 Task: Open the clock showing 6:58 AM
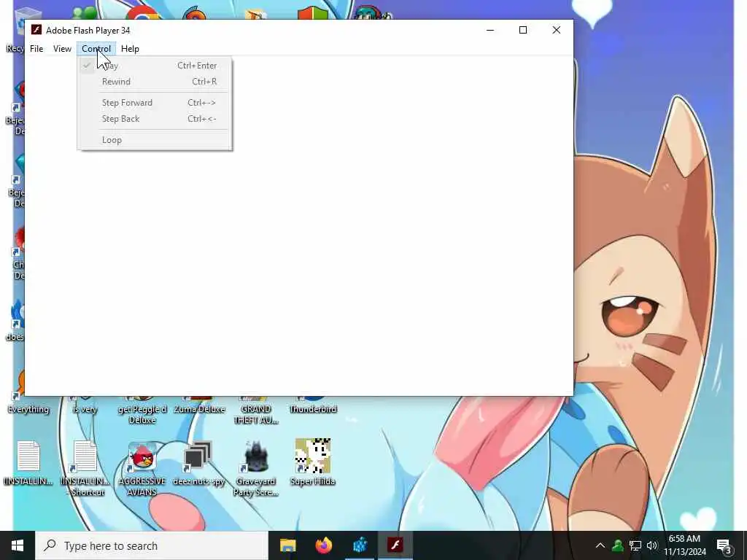(684, 545)
